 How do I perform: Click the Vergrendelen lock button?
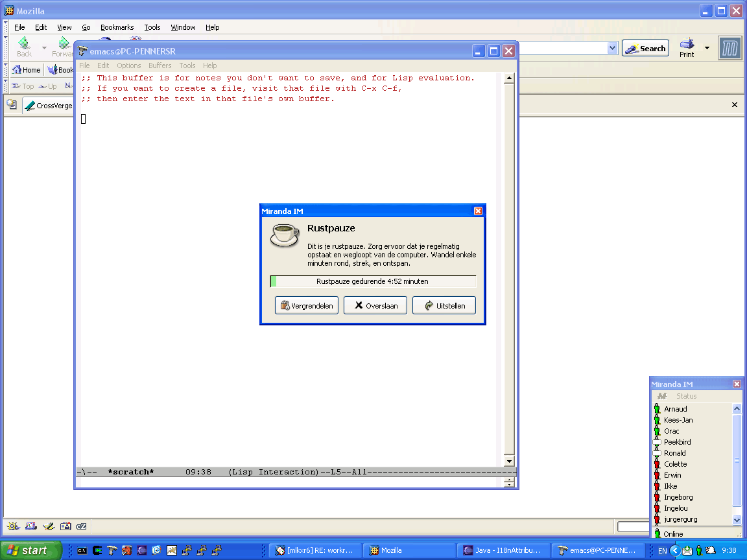[x=306, y=305]
